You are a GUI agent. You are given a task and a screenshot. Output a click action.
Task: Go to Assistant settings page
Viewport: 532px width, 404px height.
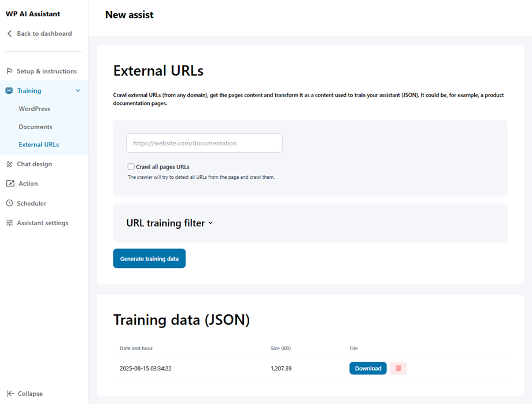[x=42, y=223]
